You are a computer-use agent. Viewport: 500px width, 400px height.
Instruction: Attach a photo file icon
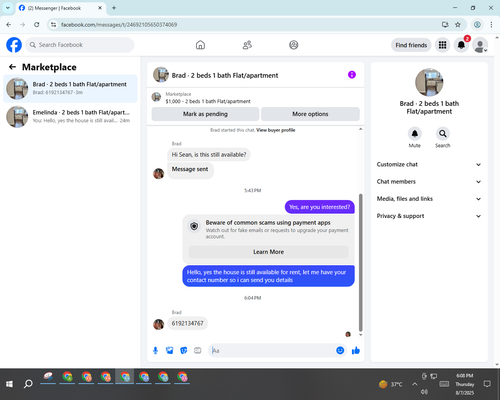170,350
